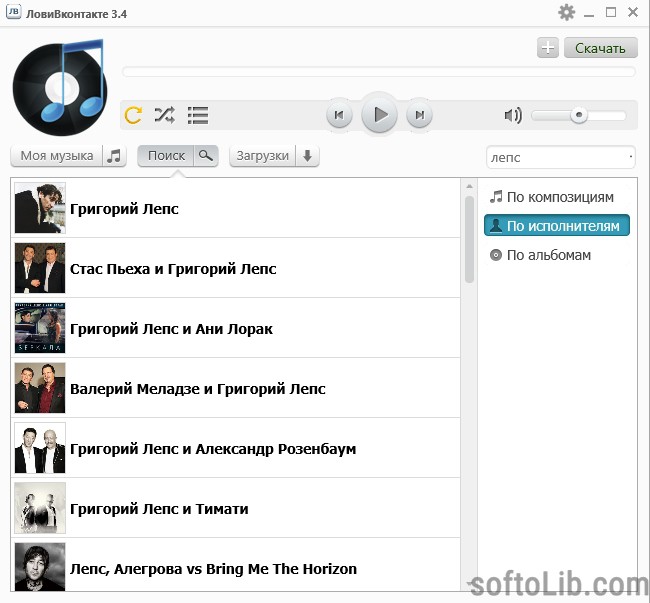Viewport: 650px width, 603px height.
Task: Click the plus add button
Action: pos(548,48)
